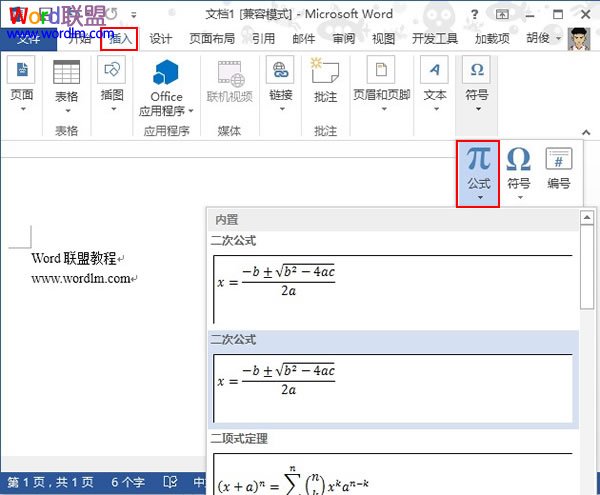Click the equation gallery scrollbar thumb
Screen dimensions: 600x495
[x=586, y=267]
